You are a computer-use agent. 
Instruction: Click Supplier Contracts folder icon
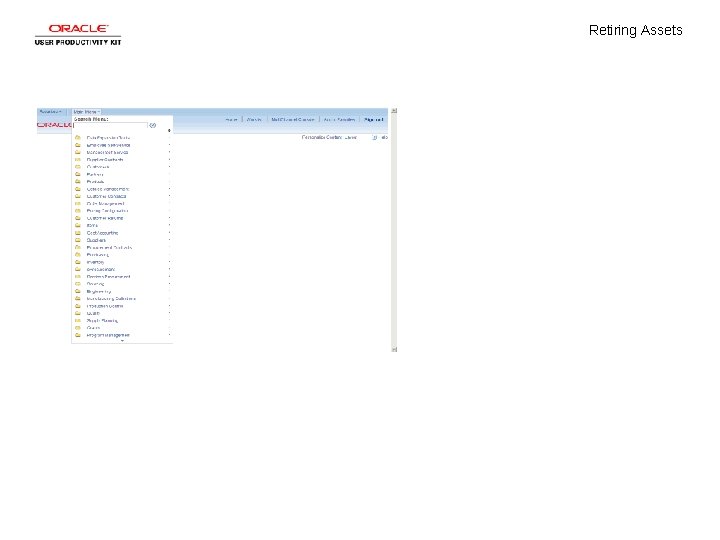(78, 160)
